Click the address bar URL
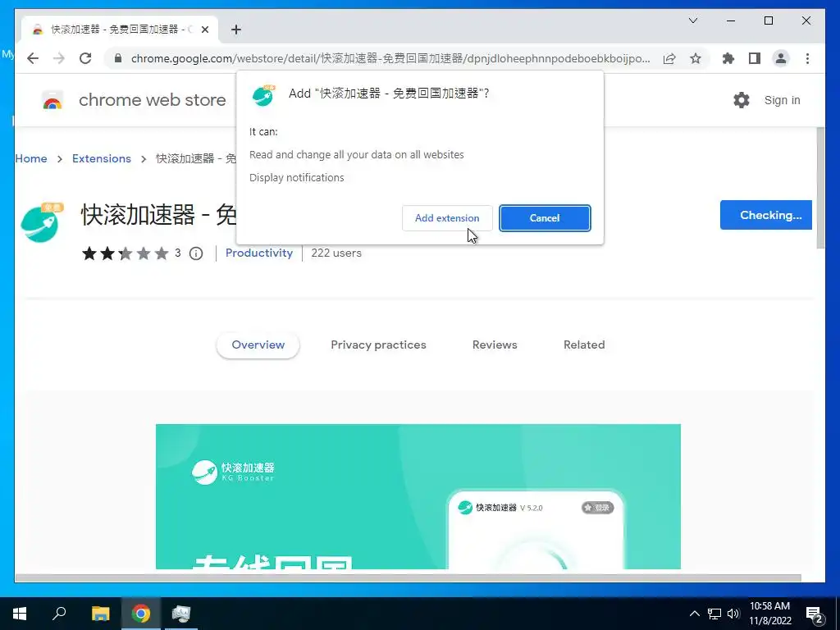840x630 pixels. click(x=390, y=58)
